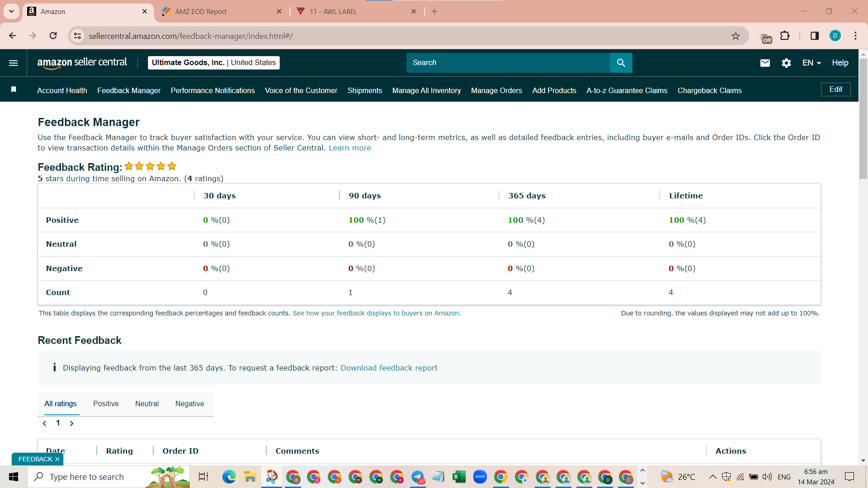Viewport: 868px width, 488px height.
Task: Open Zoom from taskbar
Action: pyautogui.click(x=480, y=477)
